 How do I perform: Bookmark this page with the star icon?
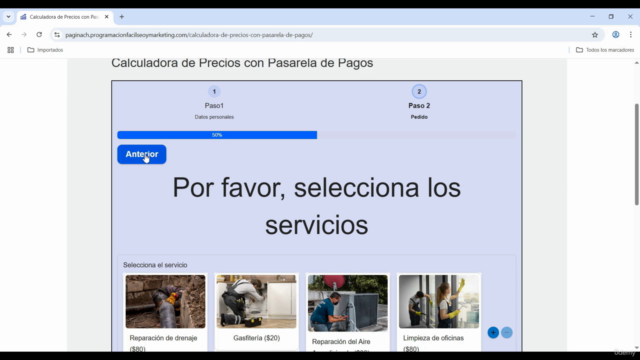point(595,35)
